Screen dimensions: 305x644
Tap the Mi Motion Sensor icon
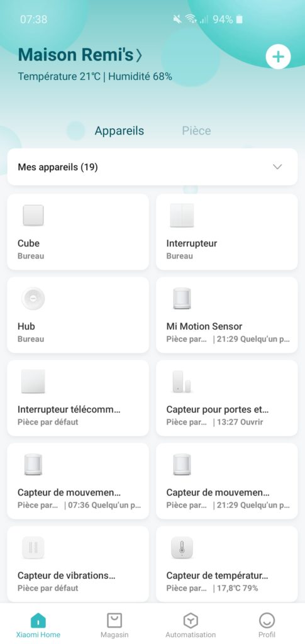click(182, 299)
